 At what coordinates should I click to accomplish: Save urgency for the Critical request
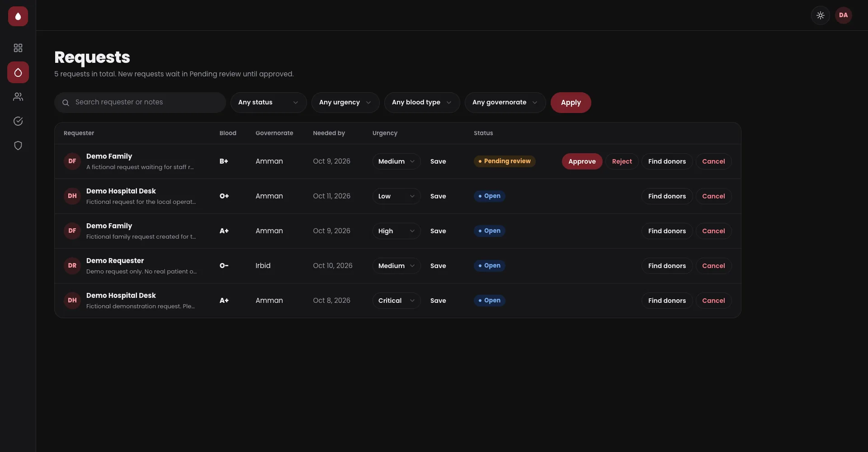pos(438,301)
